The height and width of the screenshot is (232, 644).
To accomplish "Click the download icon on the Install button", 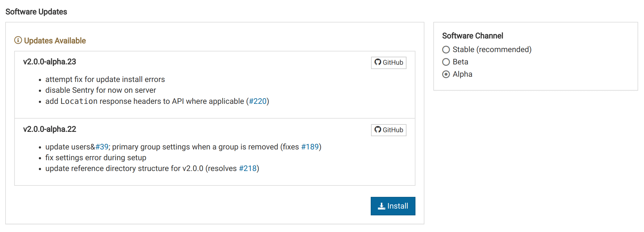I will [382, 206].
